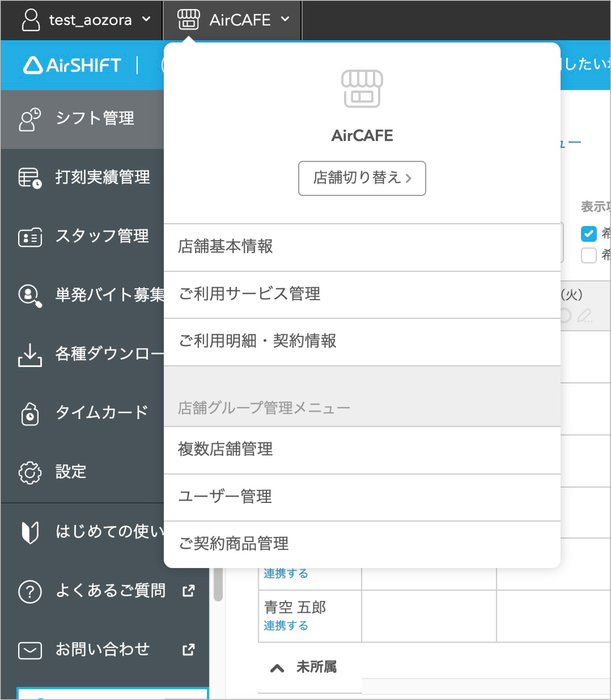Screen dimensions: 611x700
Task: Select ご利用サービス管理 from the popup
Action: 362,295
